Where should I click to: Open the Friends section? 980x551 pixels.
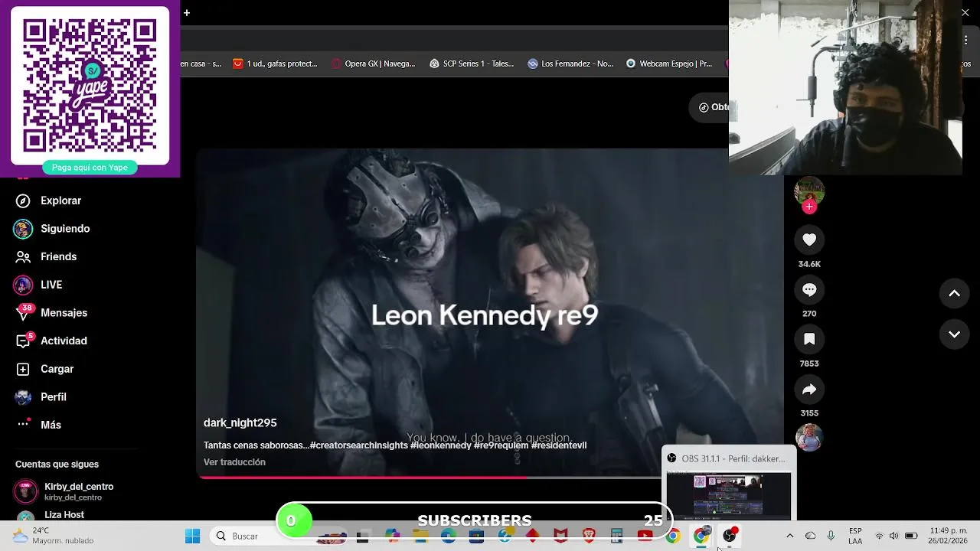click(47, 256)
